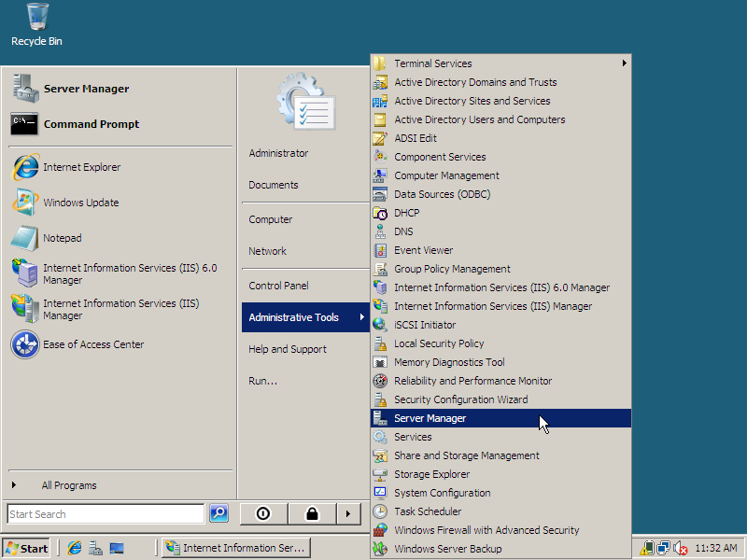The width and height of the screenshot is (747, 560).
Task: Open Active Directory Users and Computers
Action: click(x=500, y=119)
